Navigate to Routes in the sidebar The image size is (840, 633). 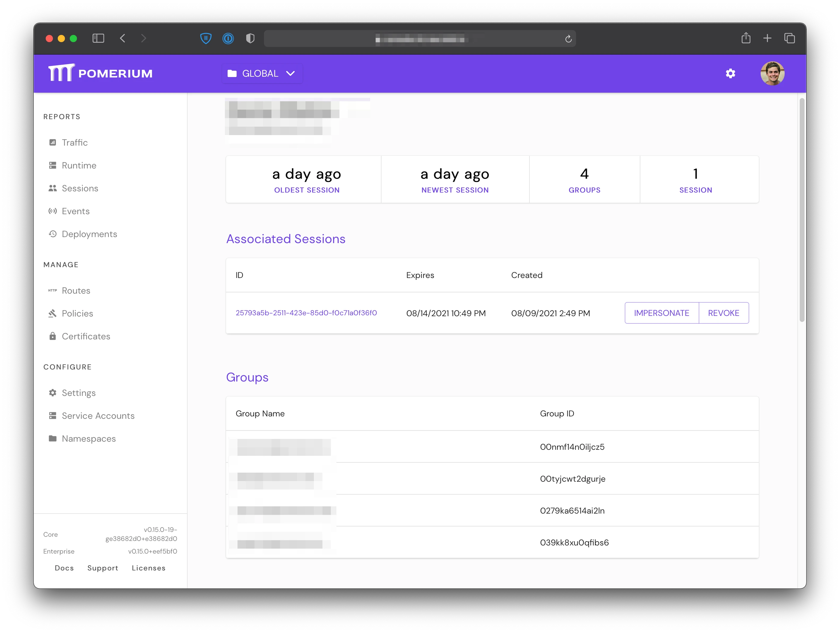[76, 291]
